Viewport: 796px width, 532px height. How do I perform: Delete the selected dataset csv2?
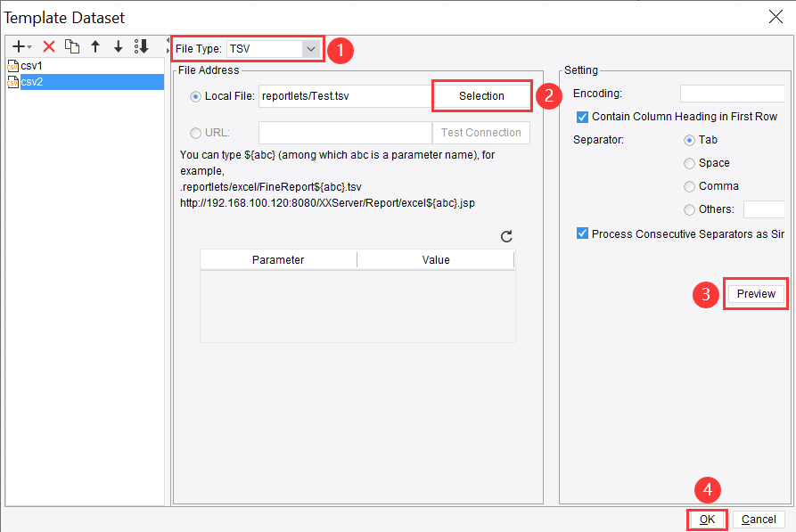[49, 46]
